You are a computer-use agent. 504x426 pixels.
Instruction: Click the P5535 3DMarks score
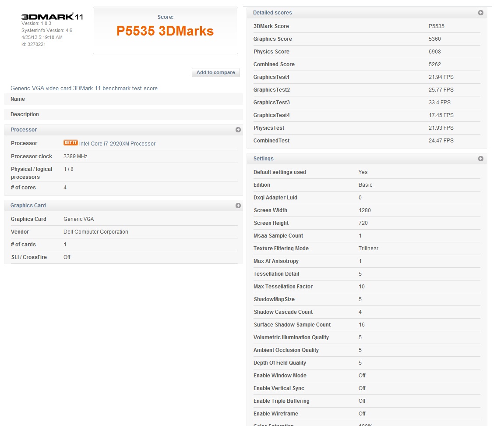click(x=165, y=31)
